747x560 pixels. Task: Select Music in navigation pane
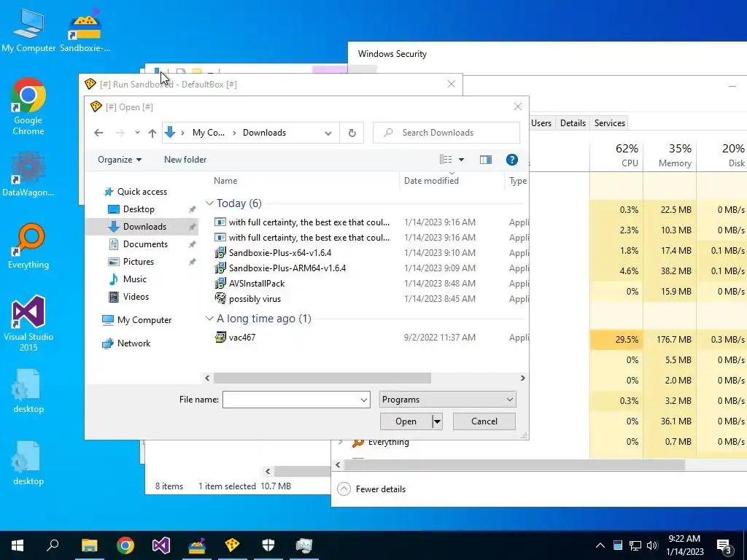[x=134, y=279]
